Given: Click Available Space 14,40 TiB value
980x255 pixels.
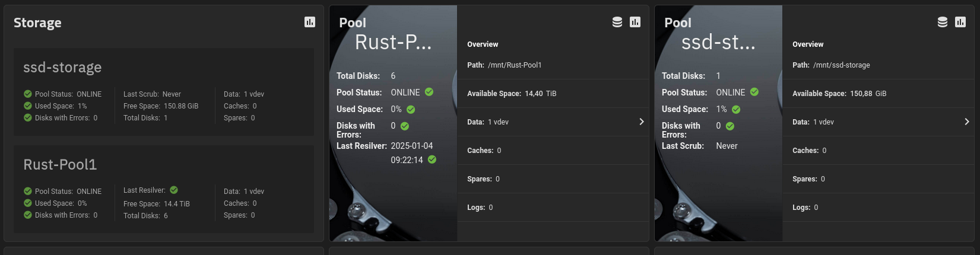Looking at the screenshot, I should click(541, 94).
